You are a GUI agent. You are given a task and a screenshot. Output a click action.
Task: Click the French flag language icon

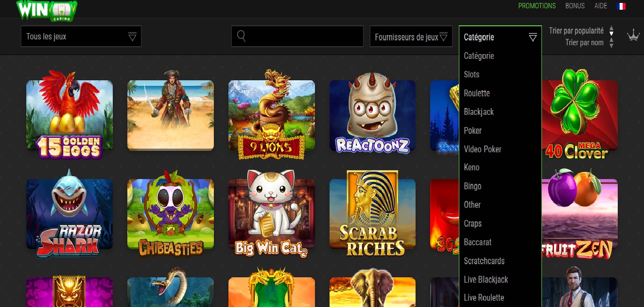click(621, 6)
